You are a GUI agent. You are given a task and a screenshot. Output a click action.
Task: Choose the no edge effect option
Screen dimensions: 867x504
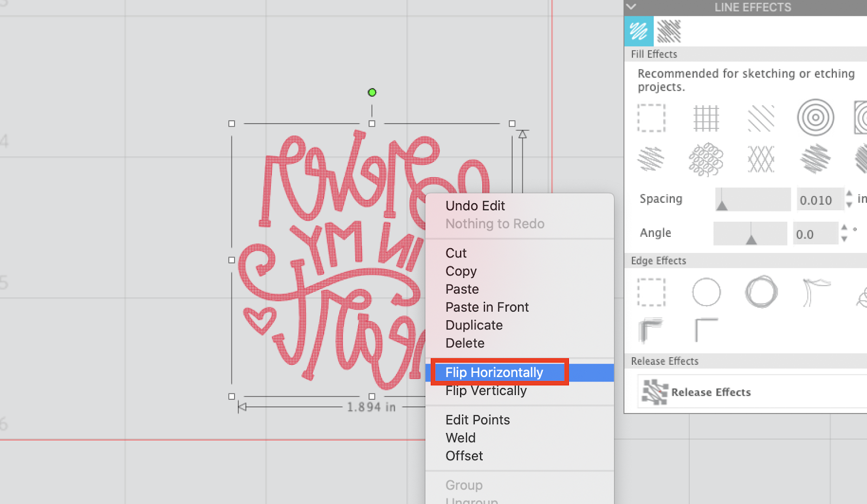[651, 292]
